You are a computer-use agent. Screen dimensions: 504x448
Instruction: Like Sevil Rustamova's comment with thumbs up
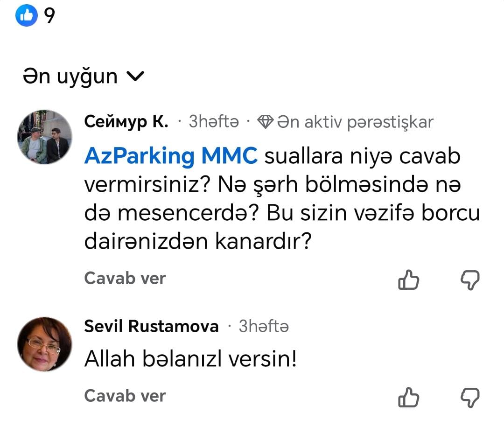tap(408, 398)
